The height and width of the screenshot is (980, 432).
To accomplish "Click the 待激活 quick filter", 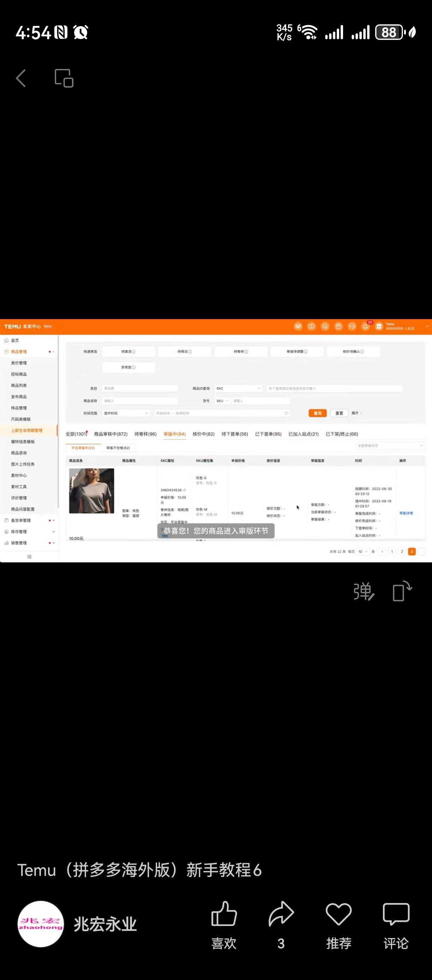I will click(x=128, y=352).
